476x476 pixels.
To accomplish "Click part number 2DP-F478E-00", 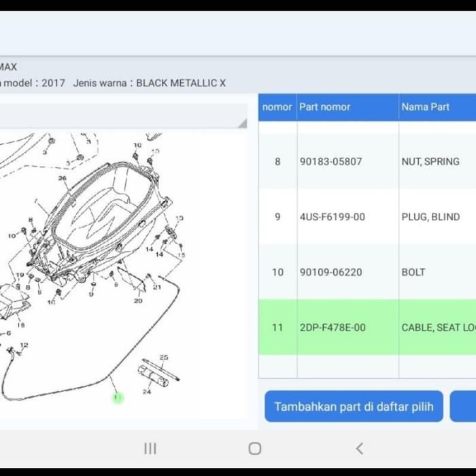I will 333,327.
